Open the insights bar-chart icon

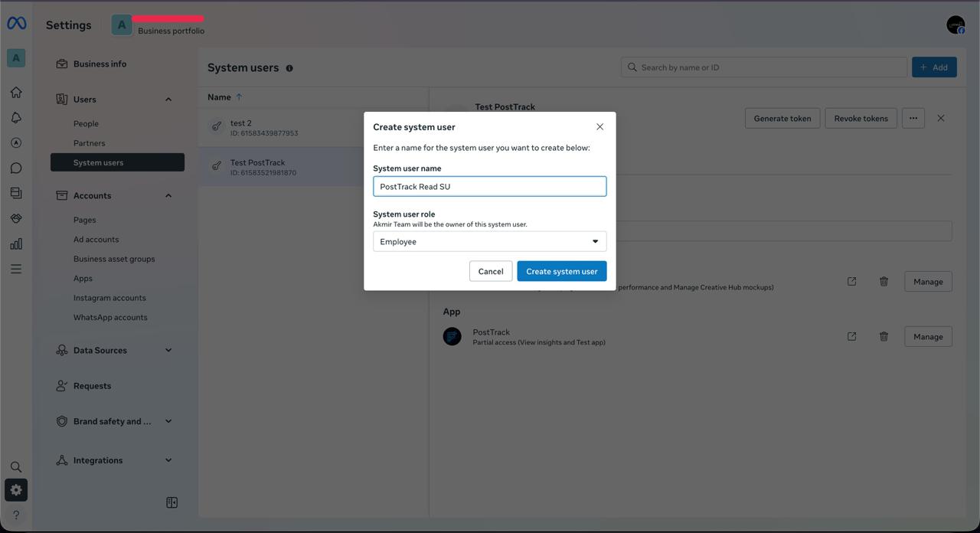click(x=15, y=244)
